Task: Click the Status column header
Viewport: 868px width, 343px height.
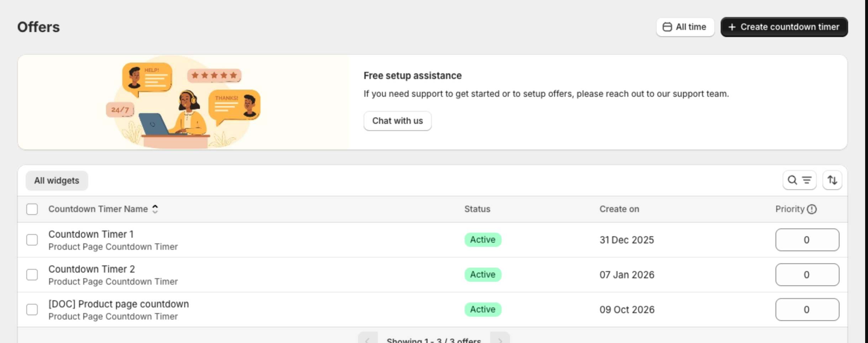Action: [477, 209]
